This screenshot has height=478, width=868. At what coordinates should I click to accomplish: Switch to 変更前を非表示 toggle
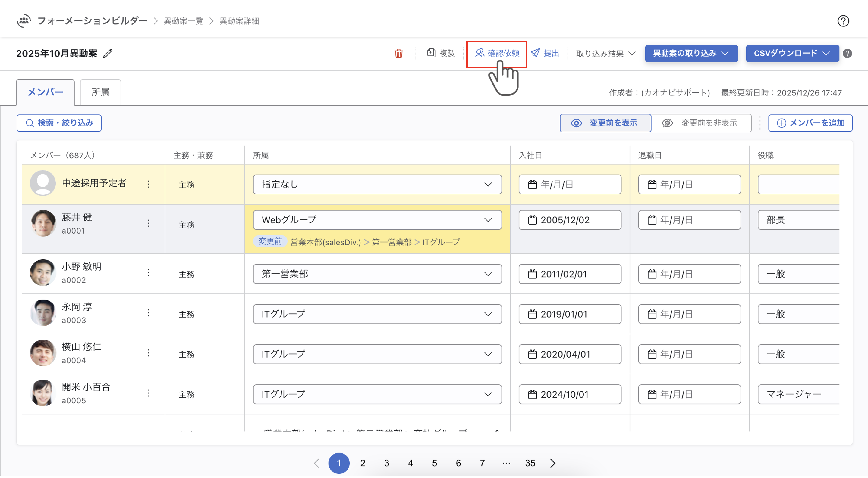[701, 123]
